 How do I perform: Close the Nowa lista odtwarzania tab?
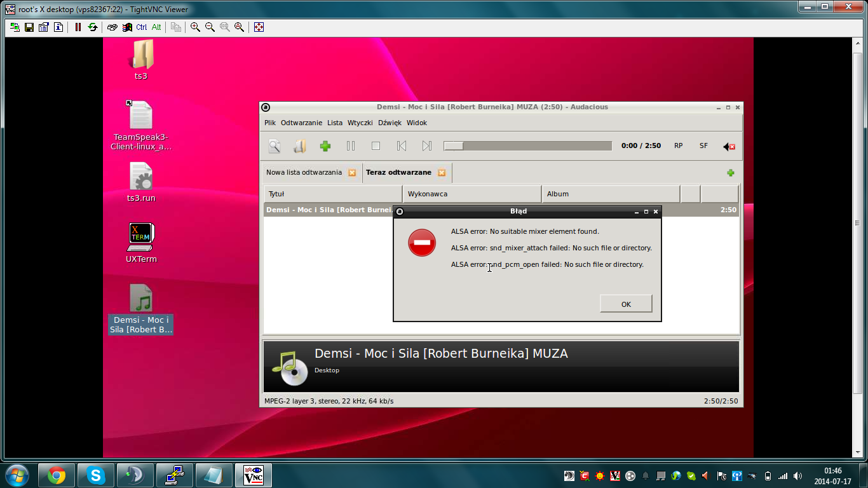click(x=352, y=173)
